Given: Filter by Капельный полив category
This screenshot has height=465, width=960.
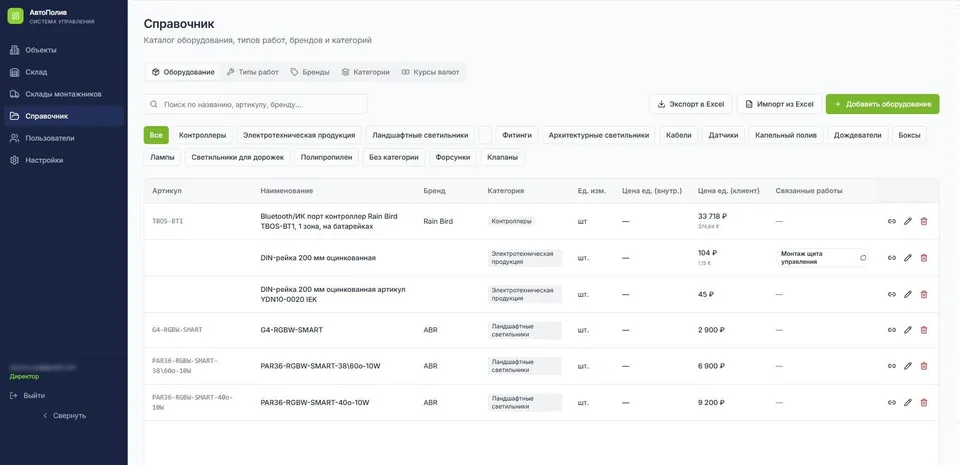Looking at the screenshot, I should [786, 135].
